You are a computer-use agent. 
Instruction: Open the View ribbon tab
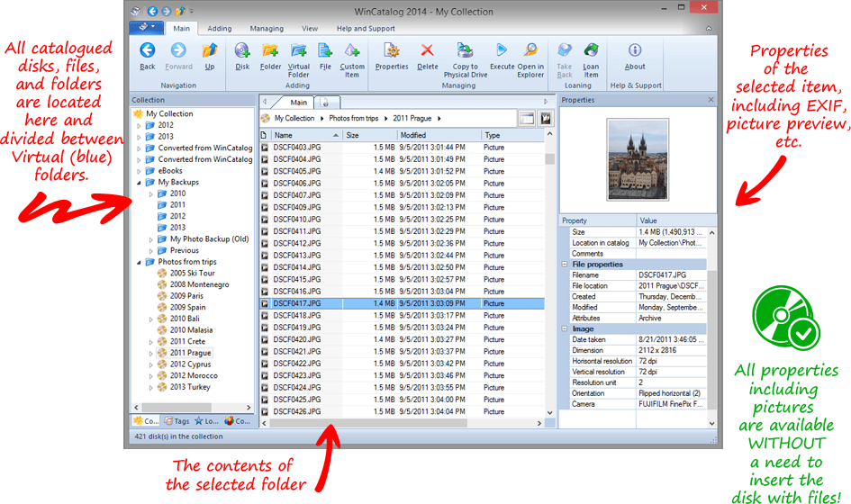(x=310, y=28)
